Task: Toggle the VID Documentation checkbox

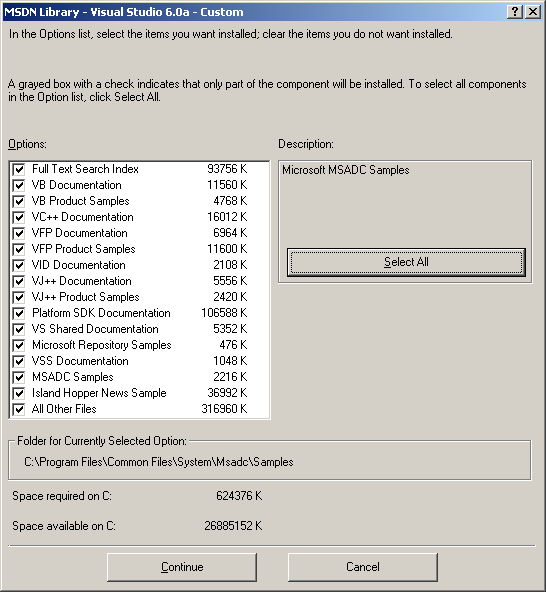Action: (19, 265)
